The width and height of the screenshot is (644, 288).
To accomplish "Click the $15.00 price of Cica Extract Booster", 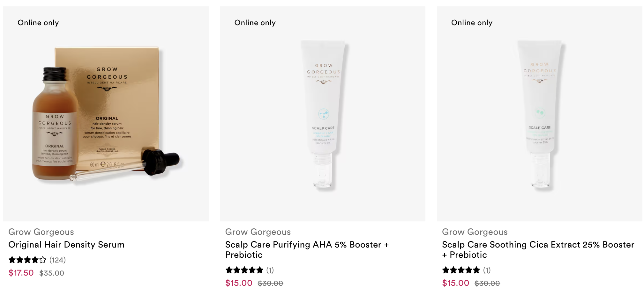I will click(x=455, y=283).
